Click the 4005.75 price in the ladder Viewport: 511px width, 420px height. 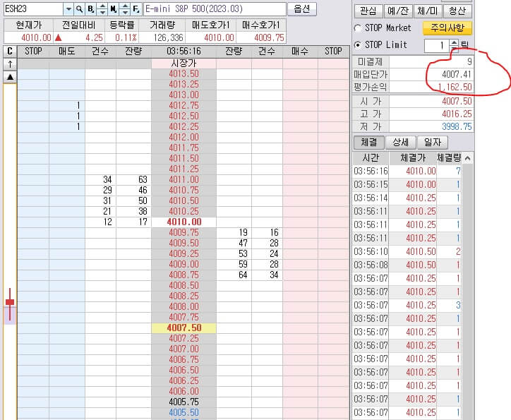pyautogui.click(x=184, y=402)
